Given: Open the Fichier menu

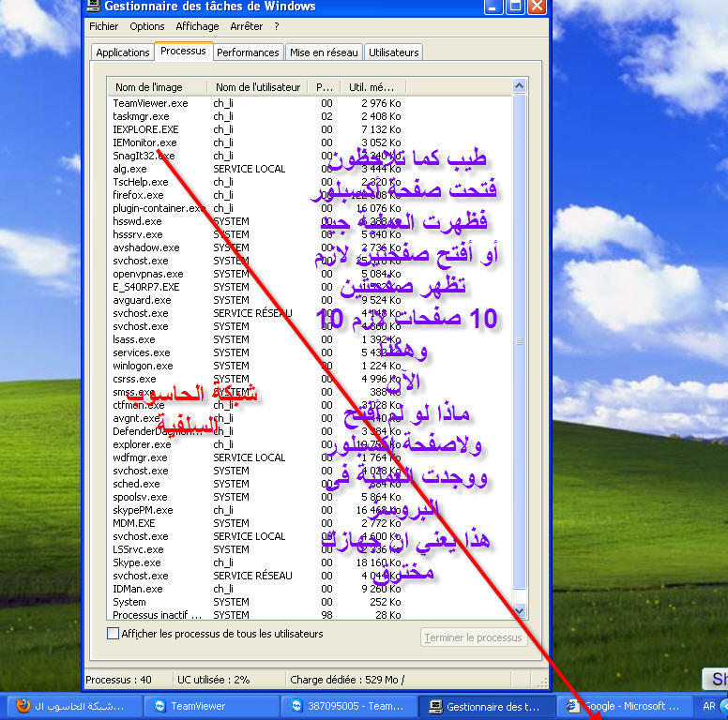Looking at the screenshot, I should 103,26.
